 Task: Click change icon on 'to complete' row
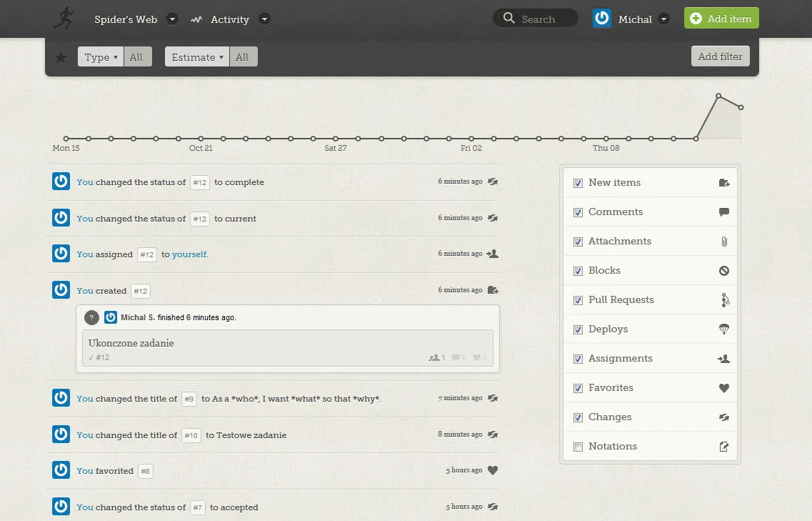[x=493, y=182]
